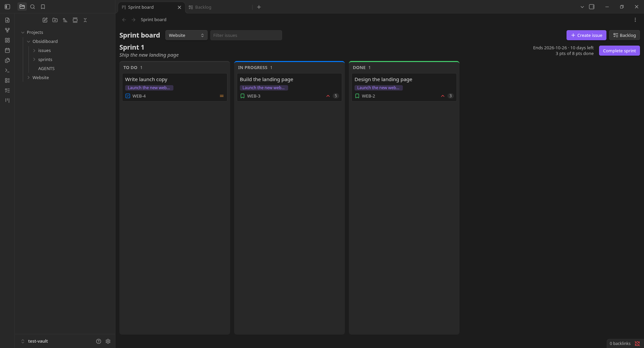The image size is (644, 348).
Task: Click the Filter issues field
Action: coord(246,35)
